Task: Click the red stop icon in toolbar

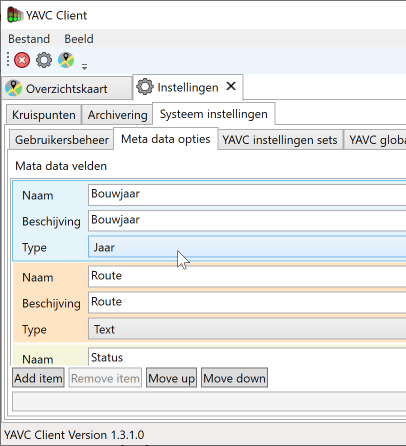Action: coord(22,60)
